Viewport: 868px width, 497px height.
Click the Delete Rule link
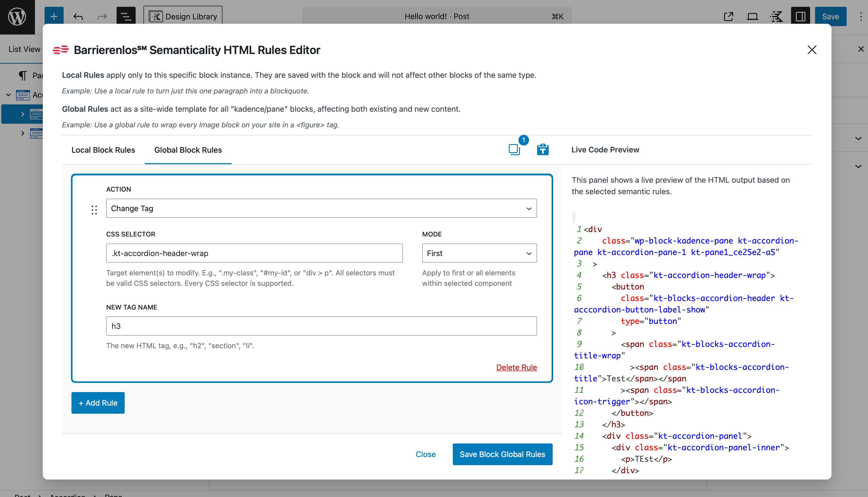516,367
